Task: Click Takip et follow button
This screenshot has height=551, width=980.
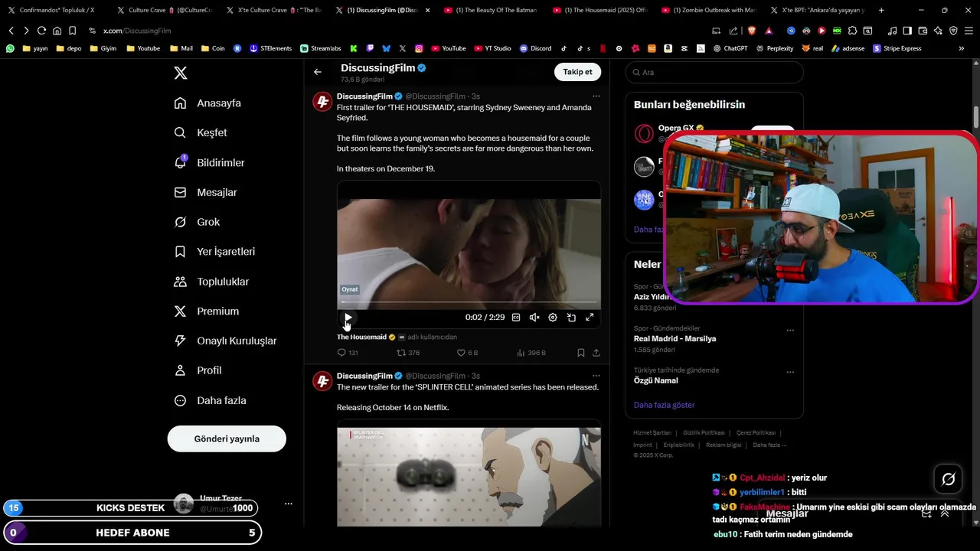Action: (577, 72)
